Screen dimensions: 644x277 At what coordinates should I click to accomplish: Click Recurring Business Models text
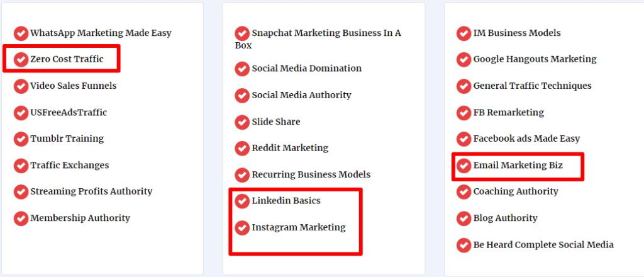tap(311, 174)
